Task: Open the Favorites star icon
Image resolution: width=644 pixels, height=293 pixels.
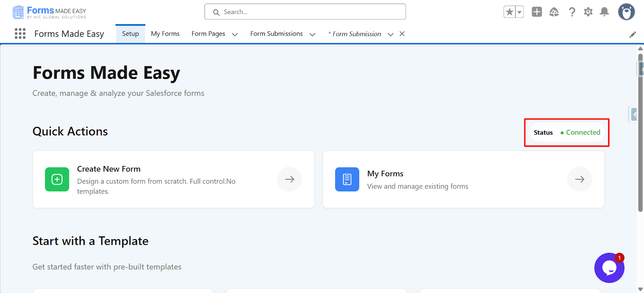Action: [510, 12]
